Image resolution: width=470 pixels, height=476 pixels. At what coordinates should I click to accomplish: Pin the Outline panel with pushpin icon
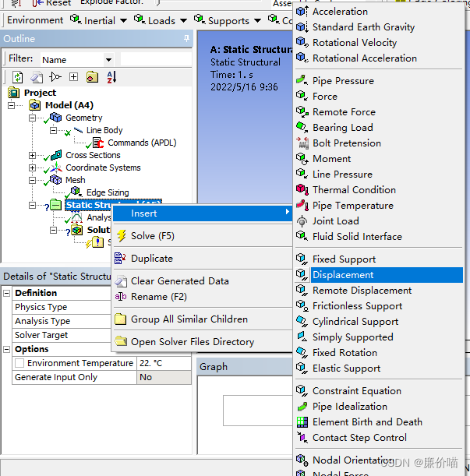[x=186, y=38]
